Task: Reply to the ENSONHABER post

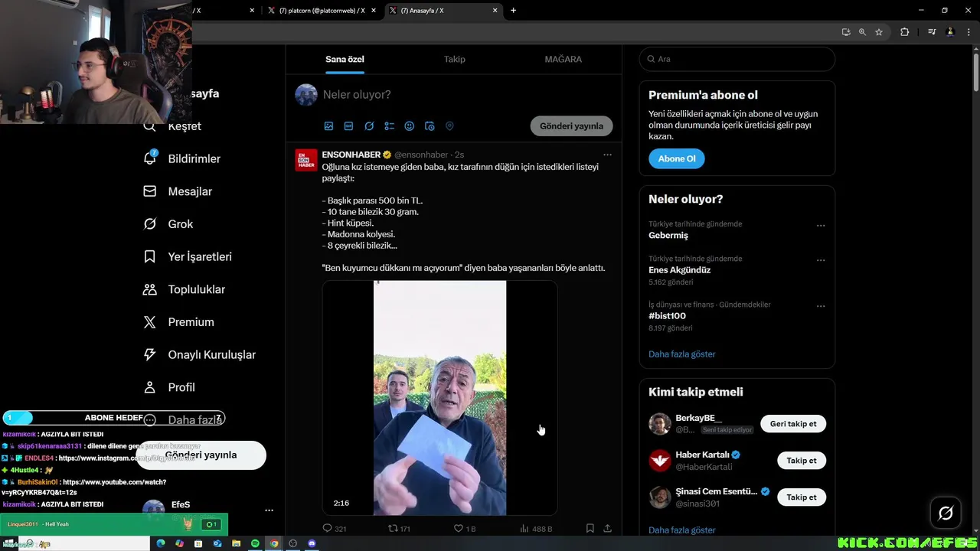Action: tap(335, 528)
